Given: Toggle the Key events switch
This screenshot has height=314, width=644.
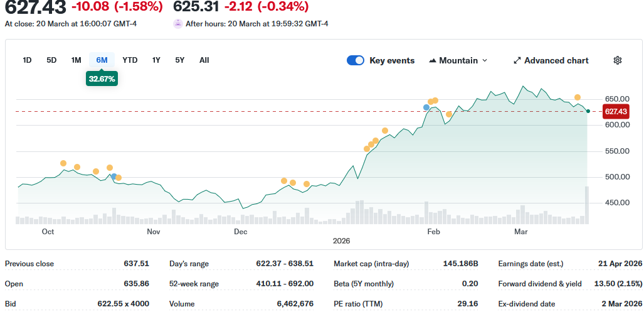Looking at the screenshot, I should (x=356, y=60).
